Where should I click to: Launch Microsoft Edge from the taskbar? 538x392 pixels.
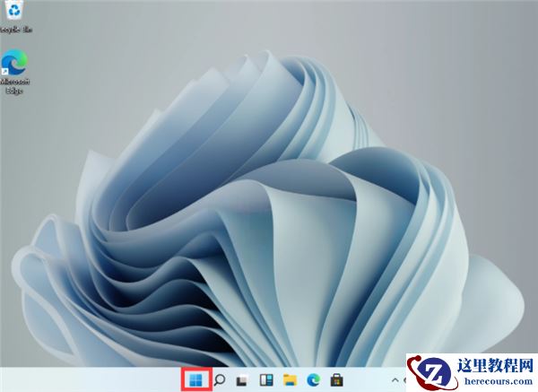click(x=313, y=379)
